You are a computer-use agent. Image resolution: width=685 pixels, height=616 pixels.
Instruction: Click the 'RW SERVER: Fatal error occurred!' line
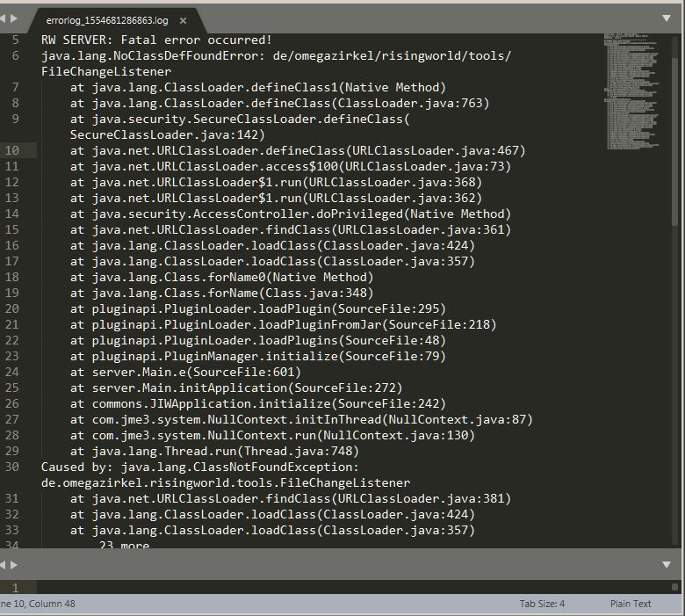(x=156, y=40)
